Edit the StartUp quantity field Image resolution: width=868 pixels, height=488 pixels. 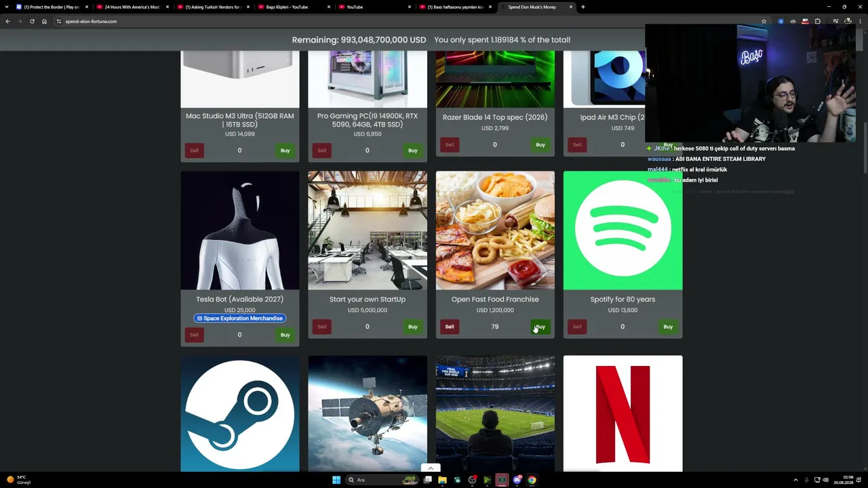pos(367,327)
